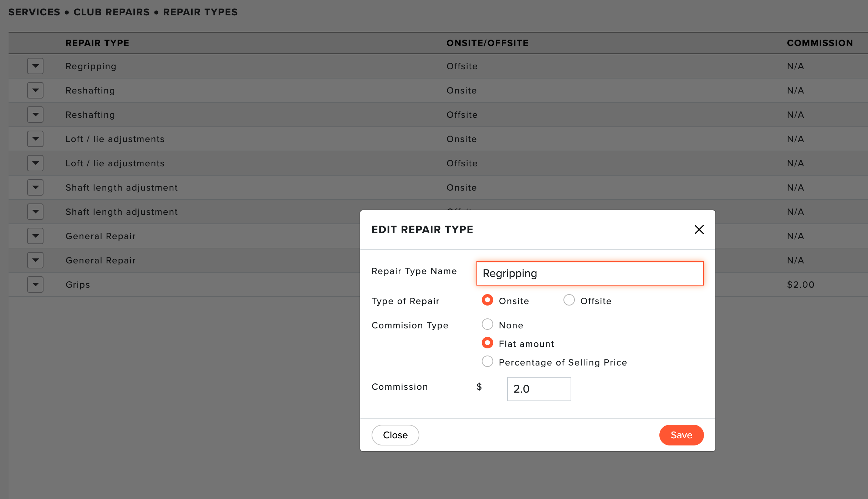Open dropdown for Onsite Shaft length adjustment
868x499 pixels.
pyautogui.click(x=35, y=187)
